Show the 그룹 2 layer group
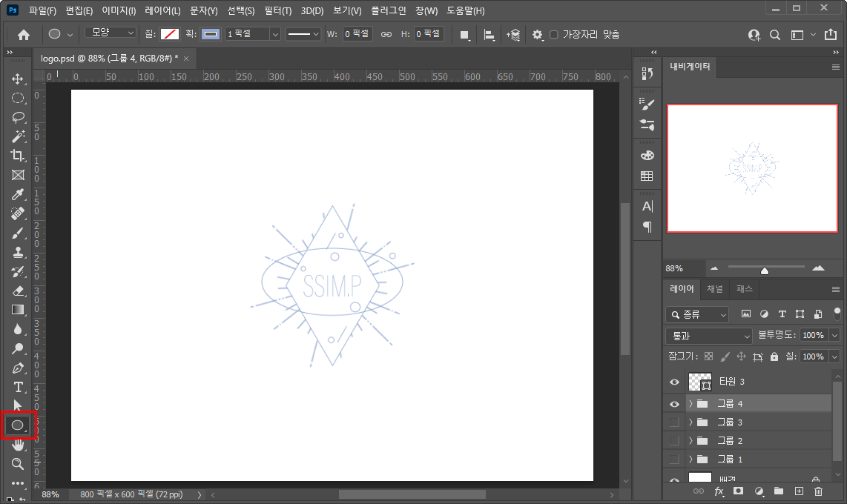Image resolution: width=847 pixels, height=504 pixels. [674, 441]
